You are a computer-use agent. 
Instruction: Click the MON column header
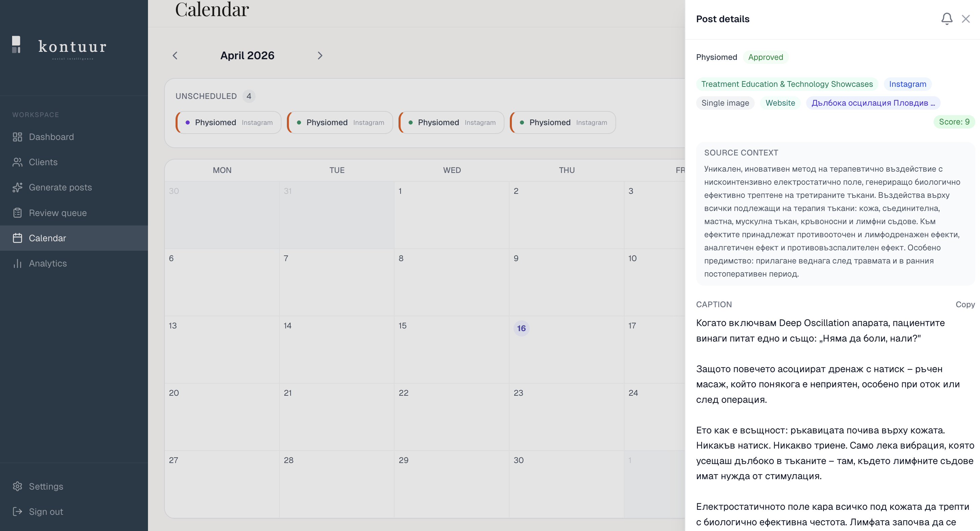[x=222, y=170]
